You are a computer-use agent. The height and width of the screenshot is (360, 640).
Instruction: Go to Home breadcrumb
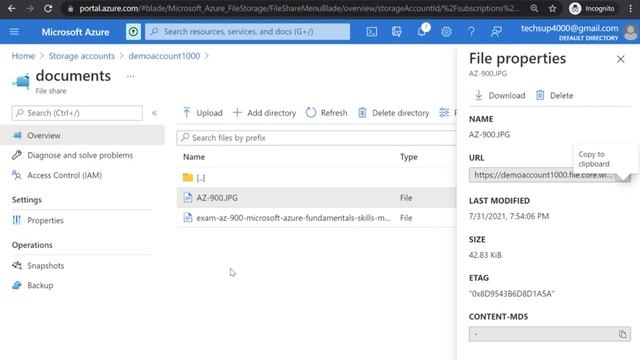pyautogui.click(x=23, y=56)
